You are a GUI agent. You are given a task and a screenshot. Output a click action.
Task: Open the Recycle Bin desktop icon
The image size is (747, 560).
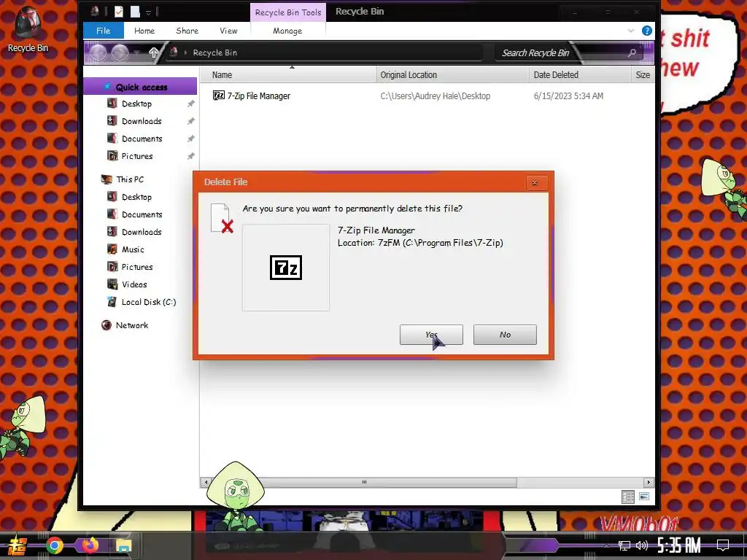tap(28, 30)
